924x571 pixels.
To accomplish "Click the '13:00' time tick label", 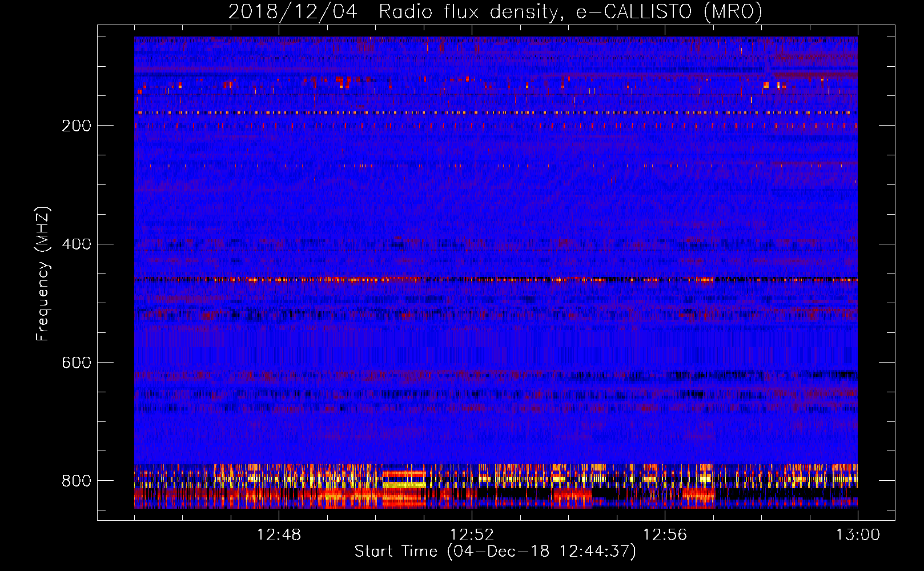I will click(858, 535).
